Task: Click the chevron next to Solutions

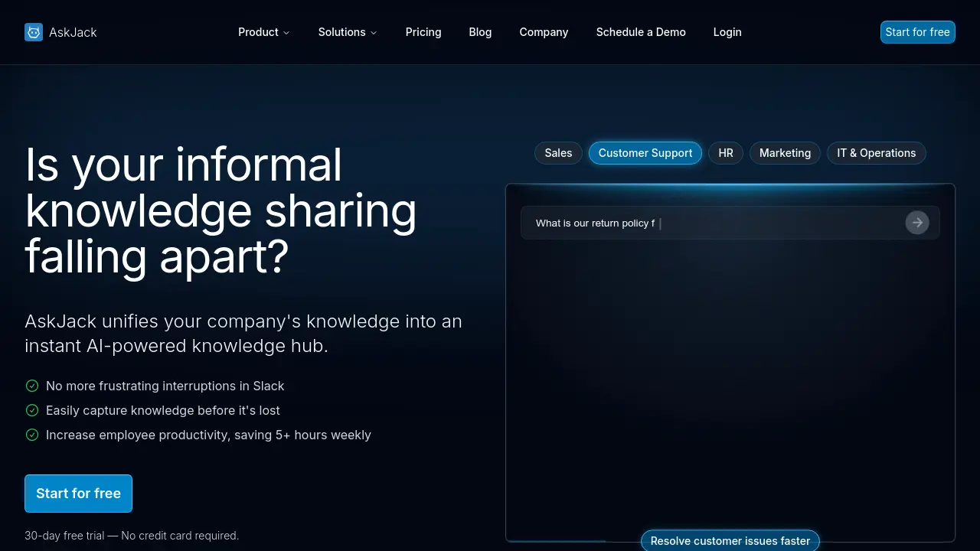Action: 373,33
